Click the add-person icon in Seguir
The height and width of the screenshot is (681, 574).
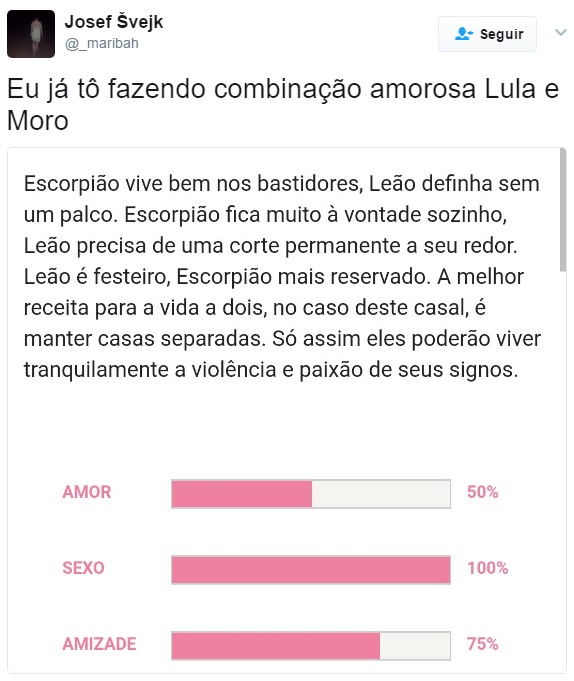point(464,33)
